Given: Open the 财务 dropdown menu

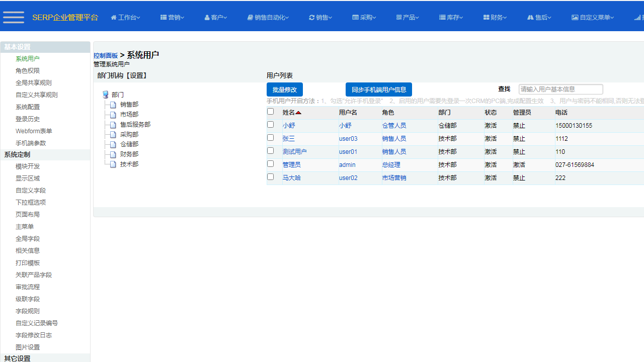Looking at the screenshot, I should tap(494, 17).
